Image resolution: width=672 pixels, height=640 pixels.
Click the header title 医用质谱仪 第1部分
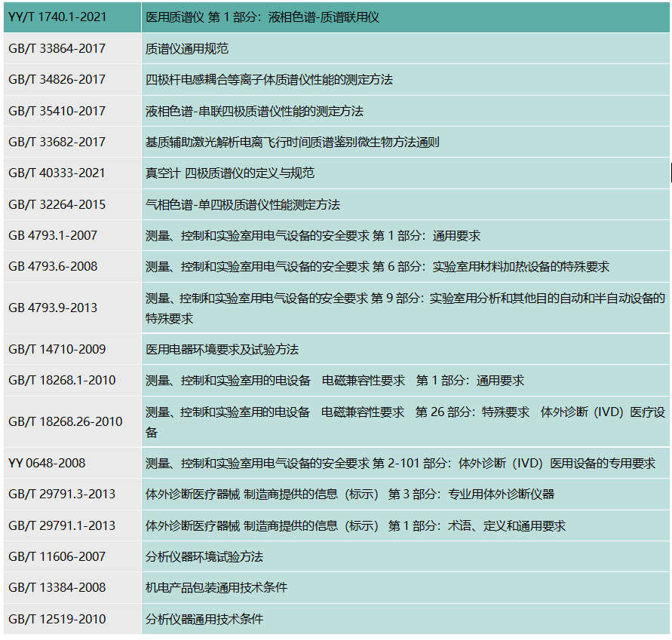[x=262, y=17]
